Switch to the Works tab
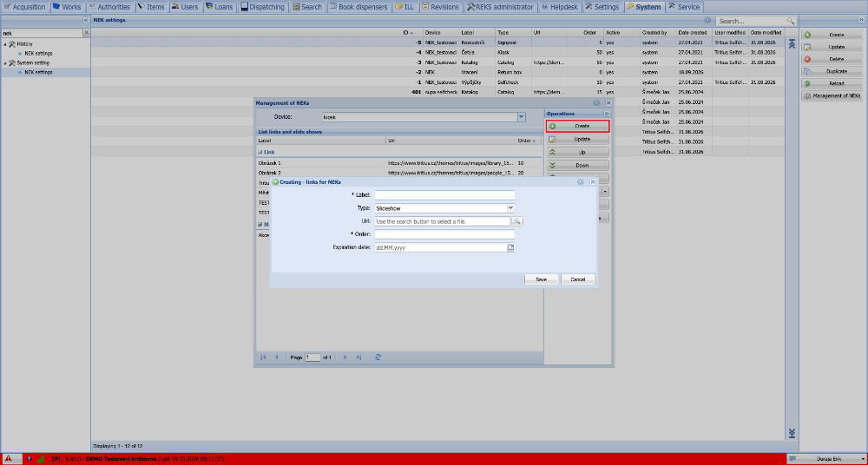868x465 pixels. pyautogui.click(x=67, y=7)
